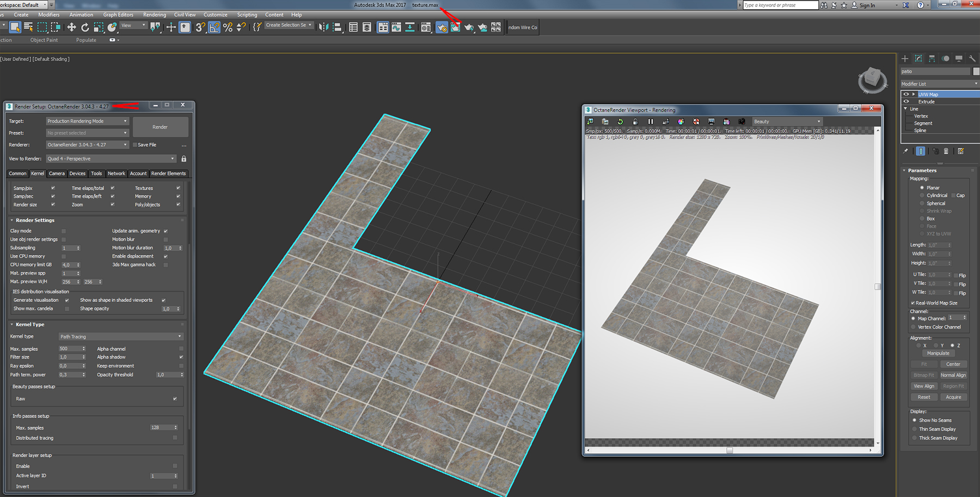Click the camera icon in Octane viewport toolbar
The height and width of the screenshot is (497, 980).
(742, 122)
